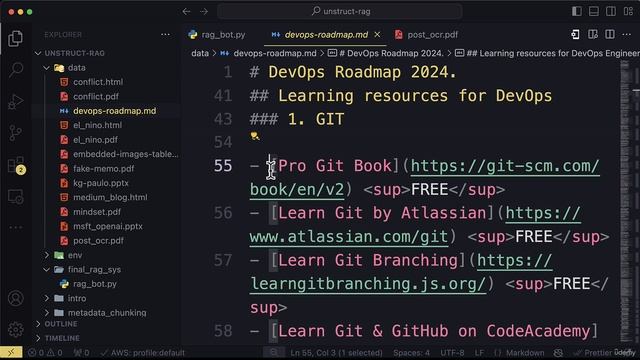Screen dimensions: 640x360
Task: Click the errors and warnings status indicator
Action: [x=45, y=353]
